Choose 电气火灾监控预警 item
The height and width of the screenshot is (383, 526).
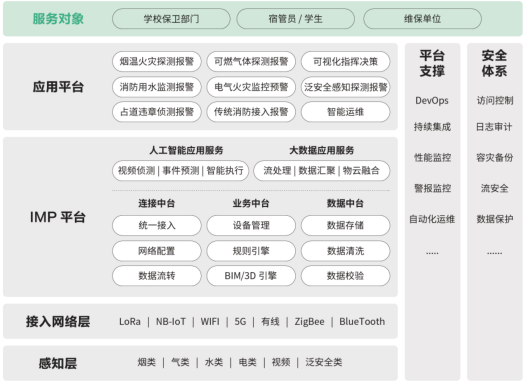tap(251, 87)
